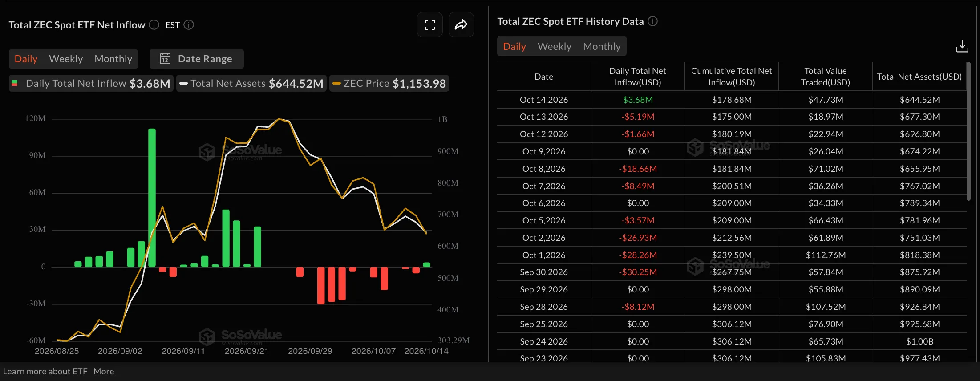Screen dimensions: 980x381
Task: Open info icon beside History Data title
Action: click(x=652, y=21)
